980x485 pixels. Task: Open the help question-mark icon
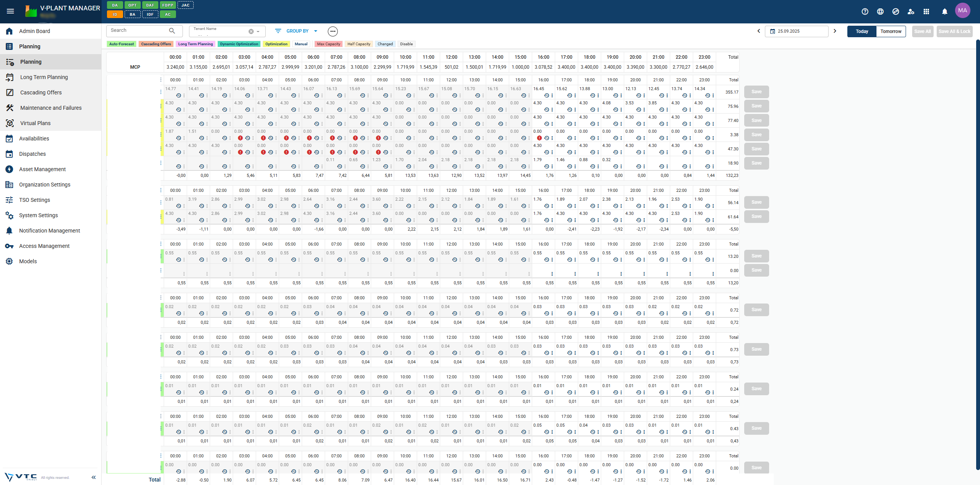pyautogui.click(x=865, y=12)
